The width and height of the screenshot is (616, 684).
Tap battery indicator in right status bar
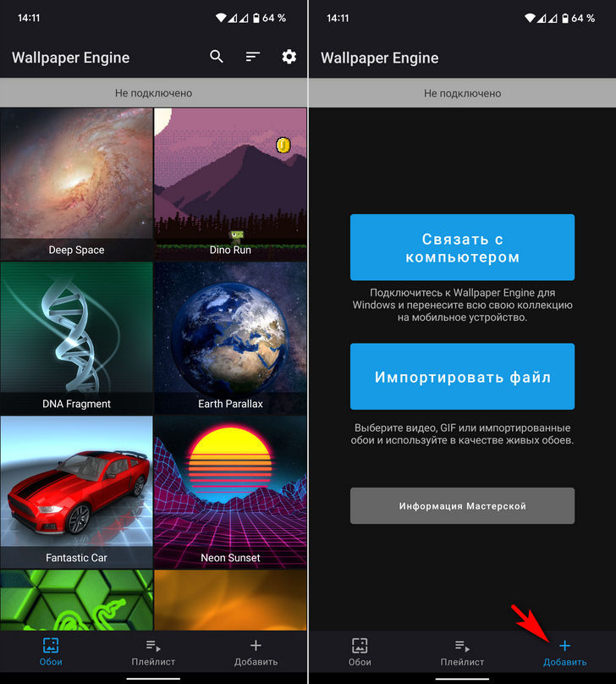click(x=578, y=18)
